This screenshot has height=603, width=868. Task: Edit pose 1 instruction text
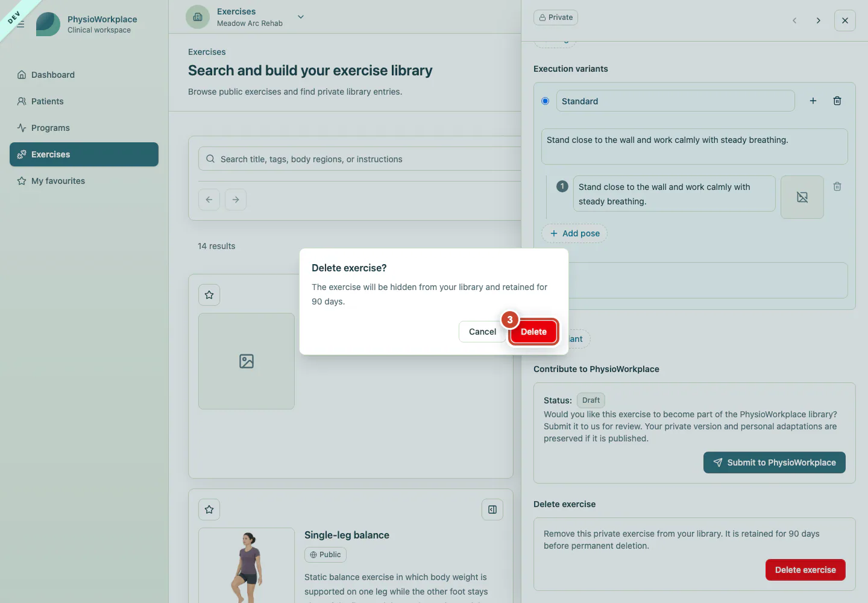point(675,194)
